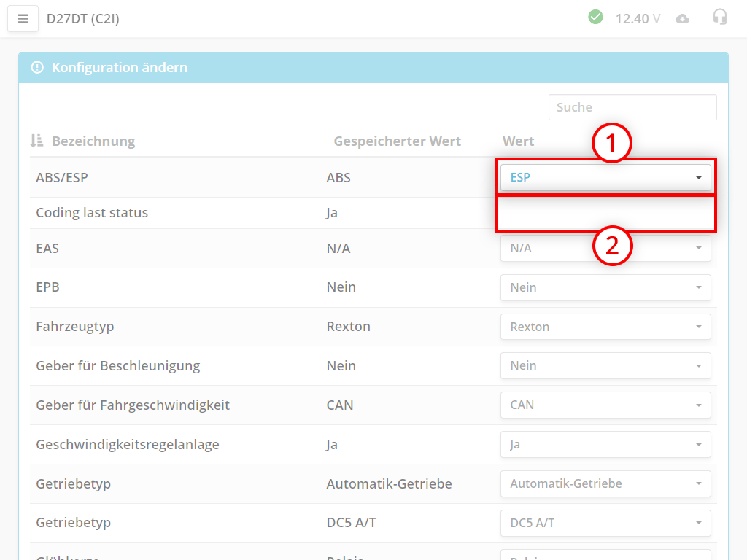Focus the Suche search field
Screen dimensions: 747x560
(x=632, y=107)
